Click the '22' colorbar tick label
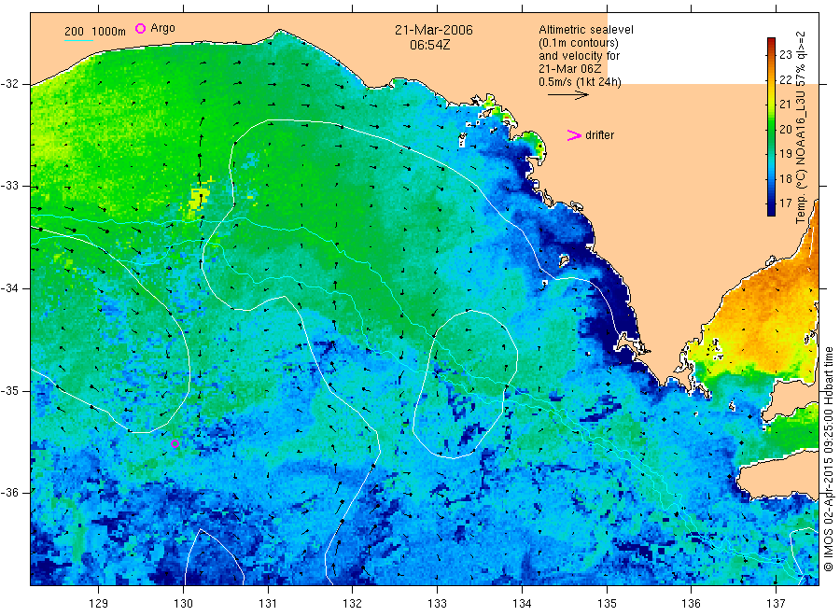The height and width of the screenshot is (616, 840). click(x=785, y=80)
